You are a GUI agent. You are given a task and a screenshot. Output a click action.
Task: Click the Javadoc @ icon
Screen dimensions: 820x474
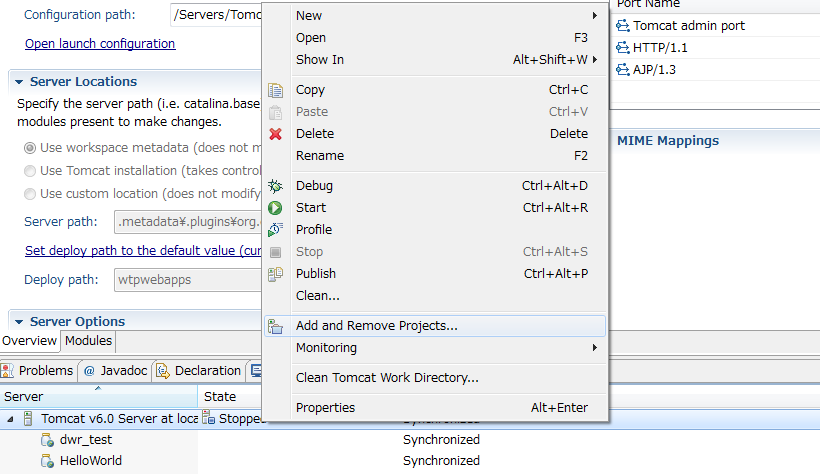(x=89, y=371)
